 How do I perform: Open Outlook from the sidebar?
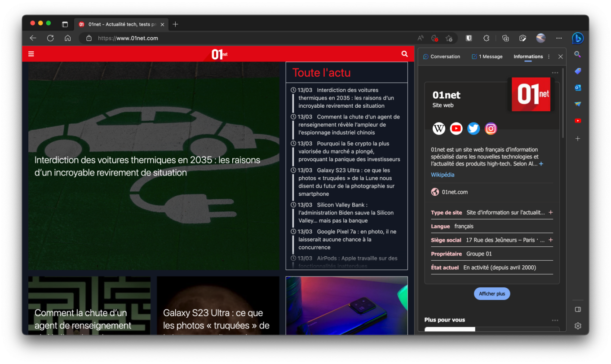pyautogui.click(x=578, y=88)
